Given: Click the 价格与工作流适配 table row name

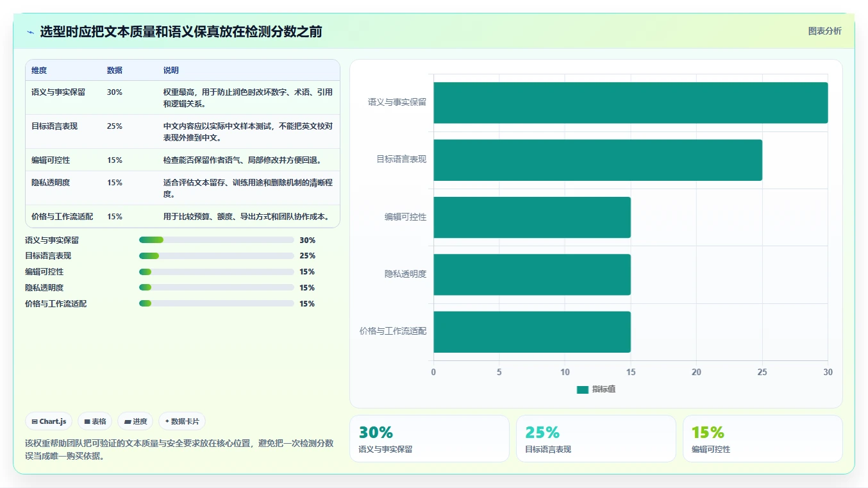Looking at the screenshot, I should click(62, 217).
